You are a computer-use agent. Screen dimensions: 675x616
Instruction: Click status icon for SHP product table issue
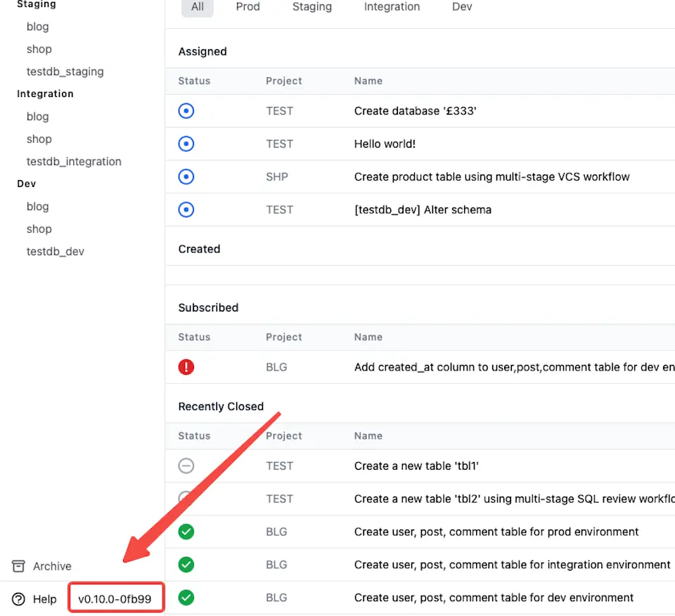point(186,177)
